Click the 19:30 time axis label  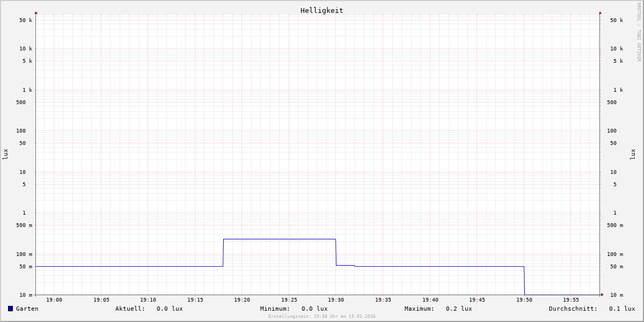point(336,300)
